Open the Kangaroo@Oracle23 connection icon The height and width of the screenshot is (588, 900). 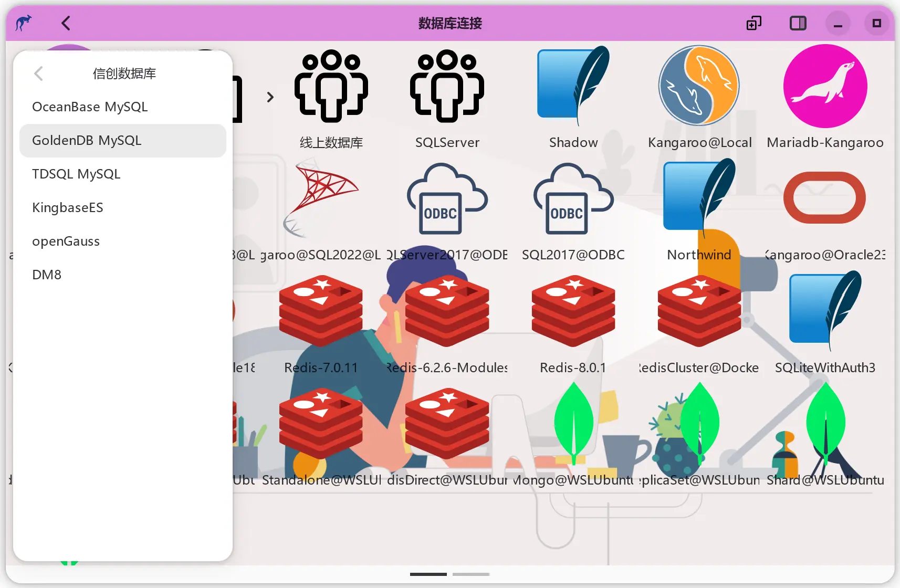click(x=825, y=198)
